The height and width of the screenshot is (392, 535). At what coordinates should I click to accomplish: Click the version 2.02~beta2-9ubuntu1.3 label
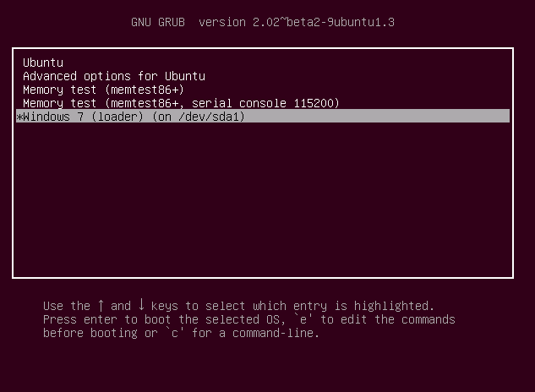click(296, 22)
